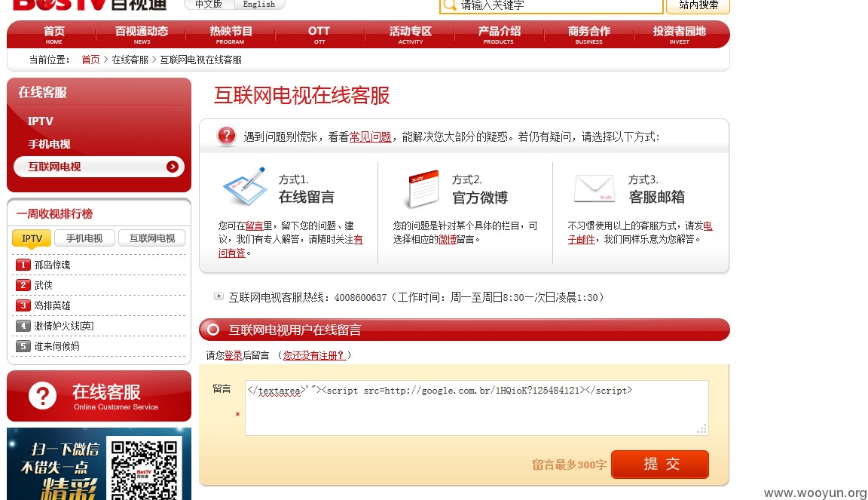868x500 pixels.
Task: Click question mark icon in customer service banner
Action: coord(43,396)
